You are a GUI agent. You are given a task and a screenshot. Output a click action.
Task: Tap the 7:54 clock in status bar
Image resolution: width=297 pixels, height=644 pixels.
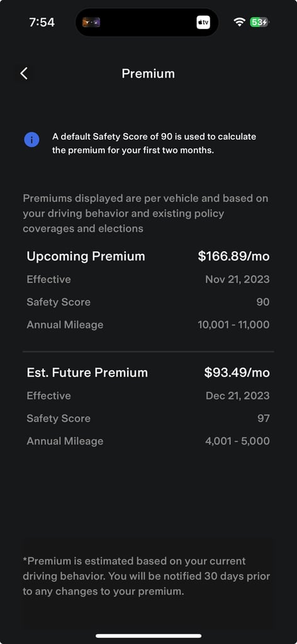click(41, 22)
